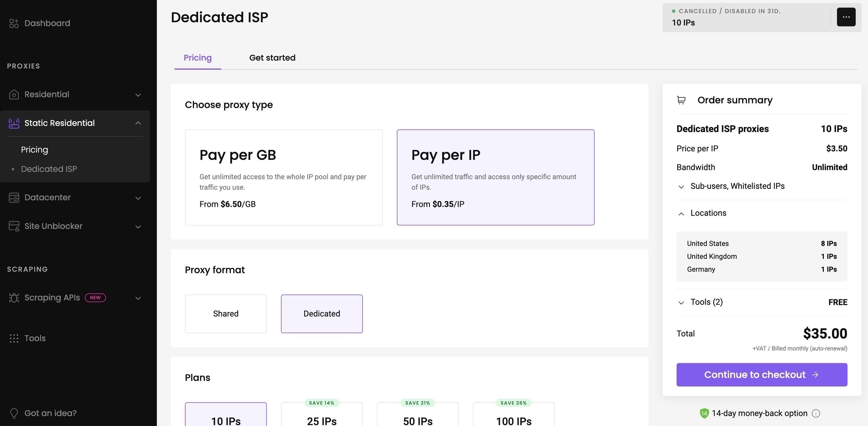Image resolution: width=868 pixels, height=426 pixels.
Task: Open Tools via dotted grid icon
Action: point(14,338)
